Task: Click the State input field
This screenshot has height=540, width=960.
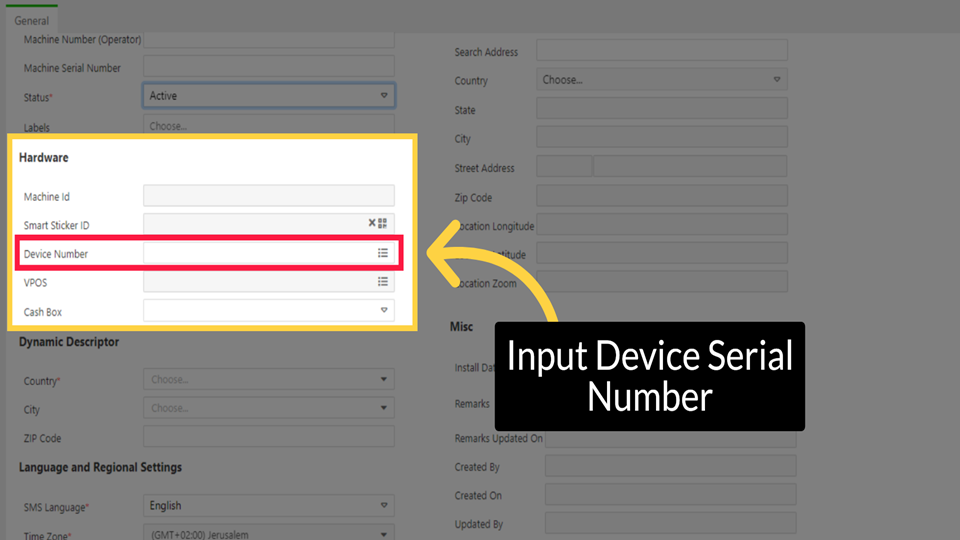Action: [x=661, y=109]
